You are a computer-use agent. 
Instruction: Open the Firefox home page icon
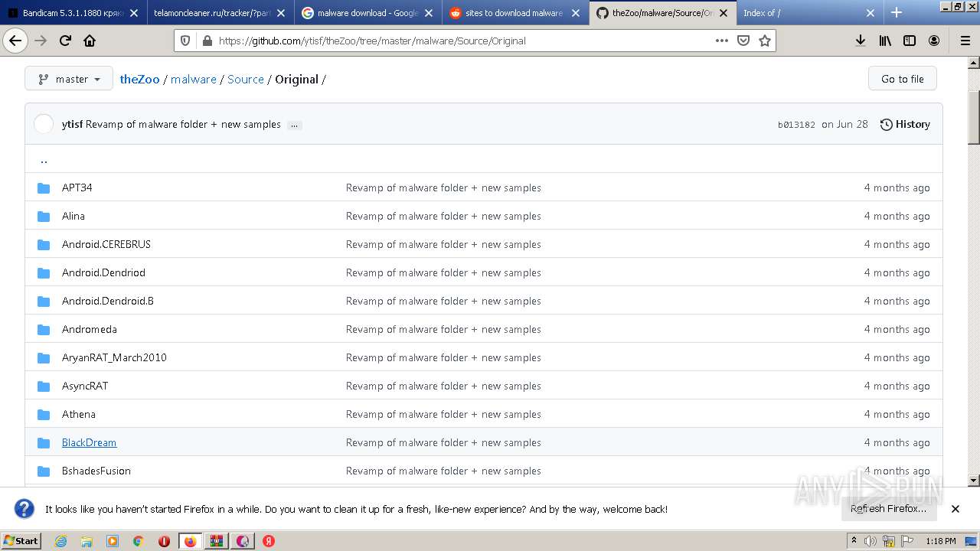pyautogui.click(x=90, y=41)
